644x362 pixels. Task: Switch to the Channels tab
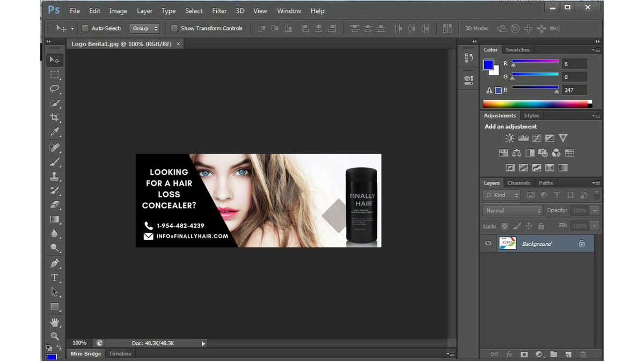pyautogui.click(x=518, y=183)
